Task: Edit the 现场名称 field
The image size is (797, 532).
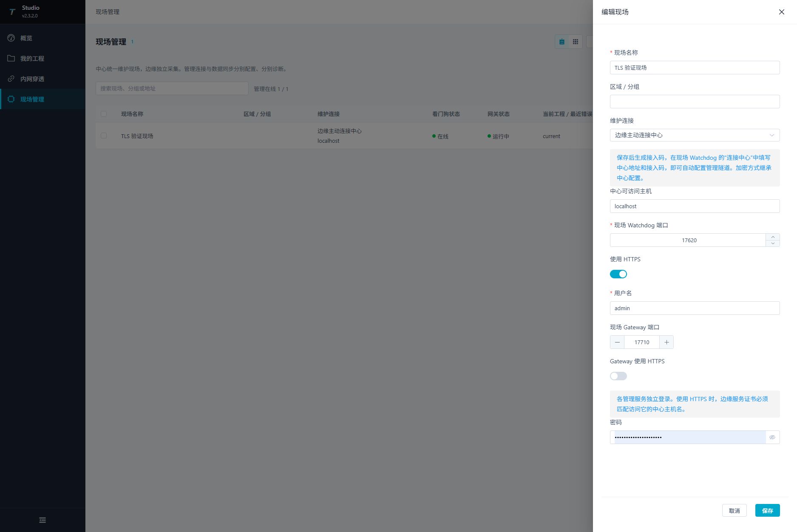Action: (x=695, y=68)
